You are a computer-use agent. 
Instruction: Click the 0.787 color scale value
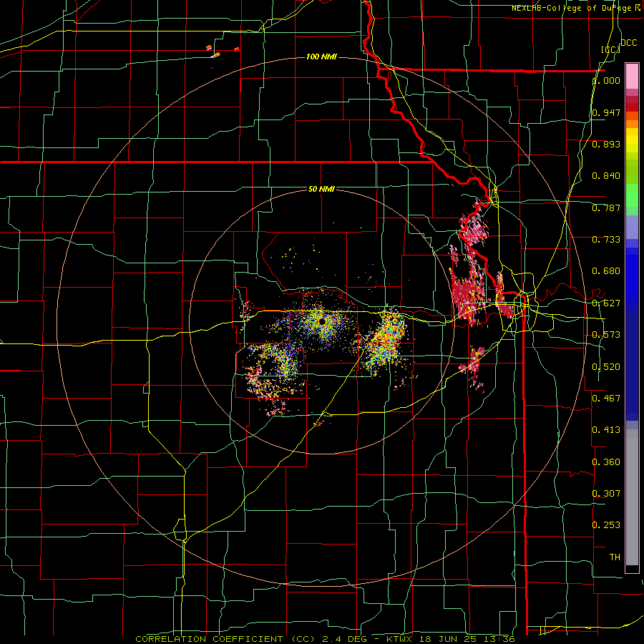tap(606, 208)
